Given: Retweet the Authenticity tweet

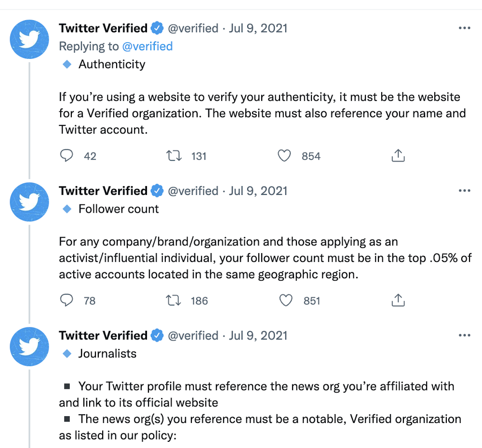Looking at the screenshot, I should tap(174, 156).
